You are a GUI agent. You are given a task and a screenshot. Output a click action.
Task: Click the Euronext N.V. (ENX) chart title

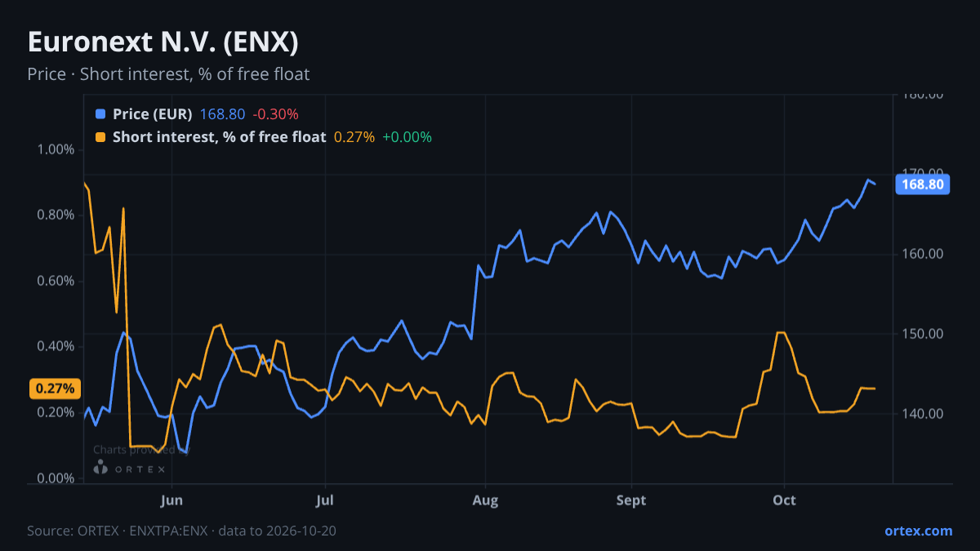[x=163, y=42]
